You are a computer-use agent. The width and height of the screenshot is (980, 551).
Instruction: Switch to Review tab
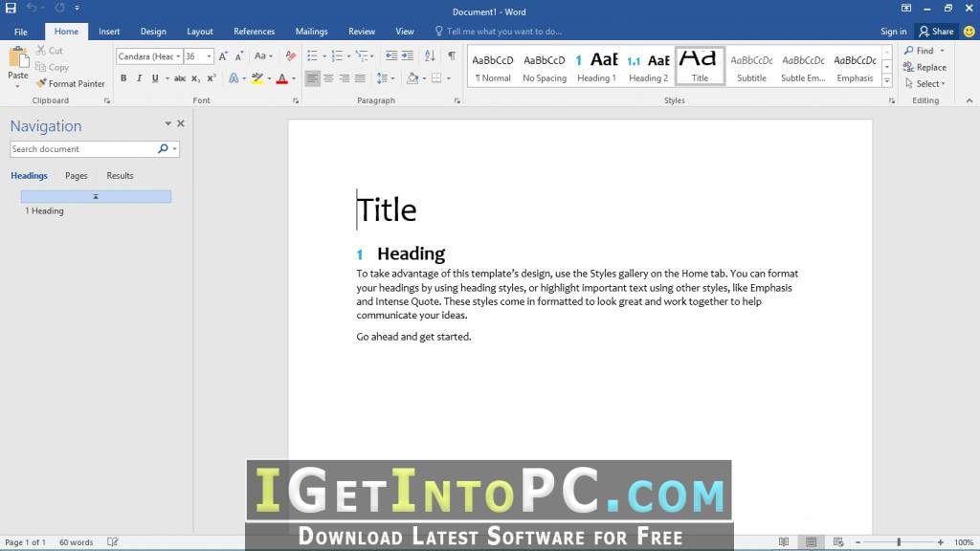pyautogui.click(x=361, y=32)
